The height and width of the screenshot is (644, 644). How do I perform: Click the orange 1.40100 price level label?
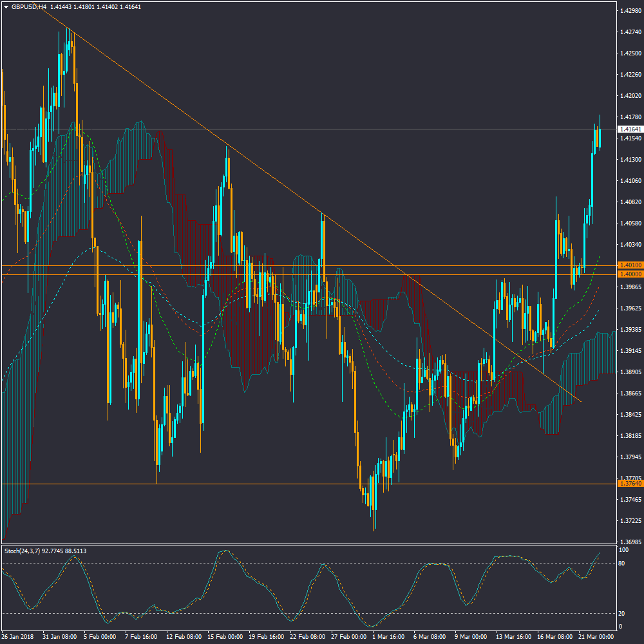coord(629,265)
